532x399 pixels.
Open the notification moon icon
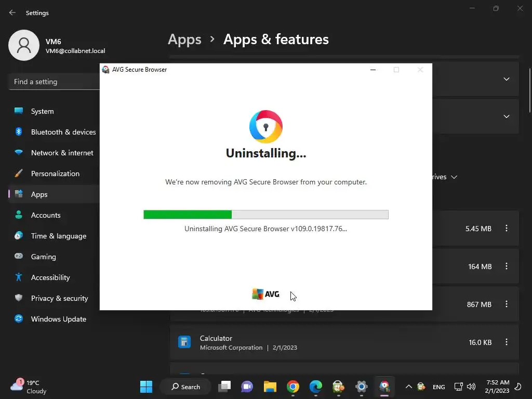(518, 387)
